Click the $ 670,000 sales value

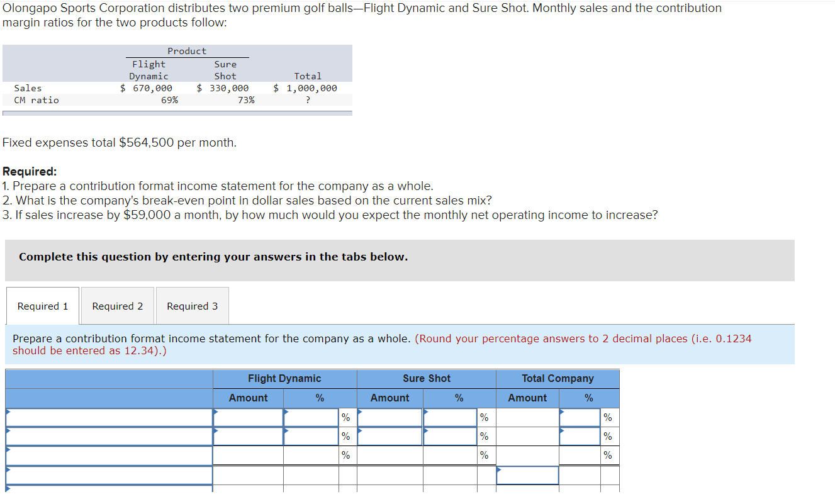tap(147, 88)
